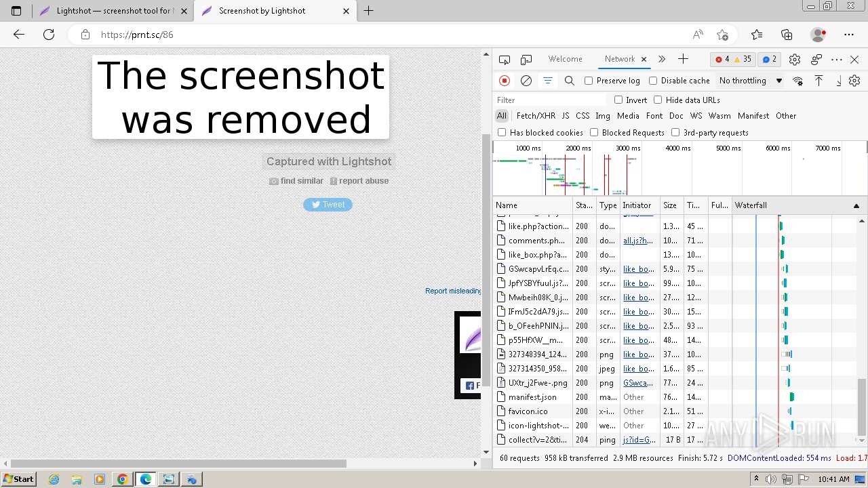Click the address bar URL
Screen dimensions: 868x488
[137, 35]
